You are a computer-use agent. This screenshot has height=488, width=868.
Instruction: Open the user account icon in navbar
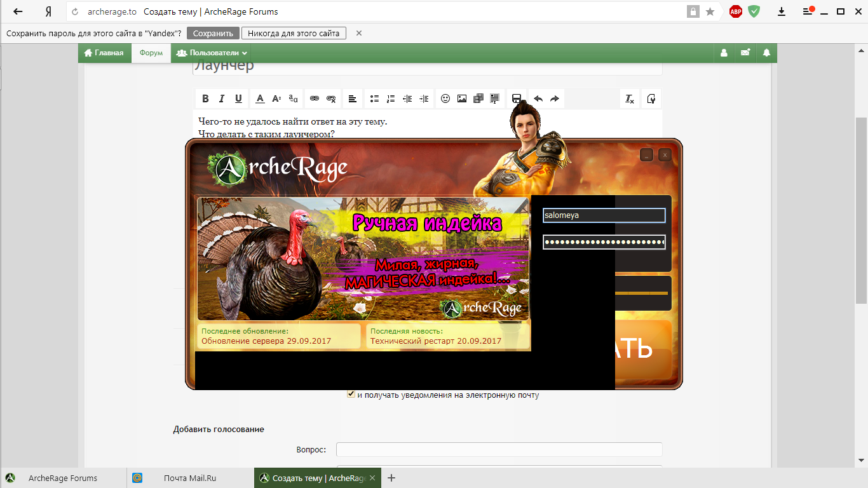tap(724, 53)
